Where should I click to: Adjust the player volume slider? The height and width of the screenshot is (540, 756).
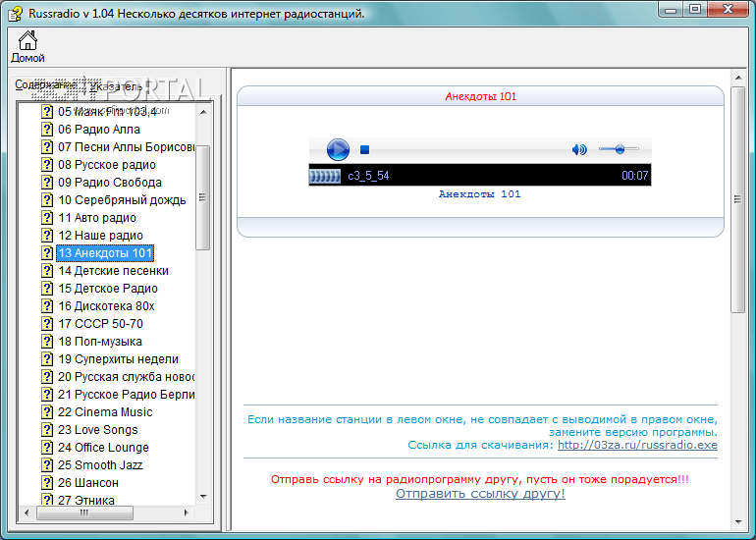point(619,149)
